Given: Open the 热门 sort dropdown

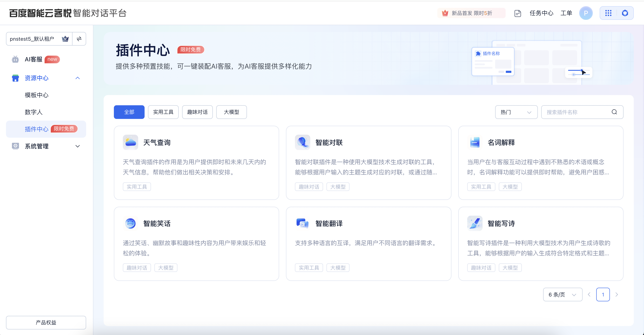Looking at the screenshot, I should [516, 112].
